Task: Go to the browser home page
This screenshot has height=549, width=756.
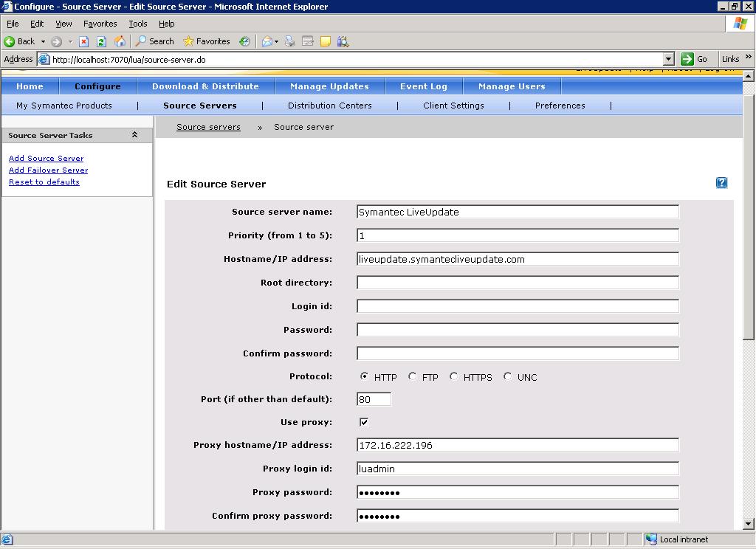Action: tap(120, 41)
